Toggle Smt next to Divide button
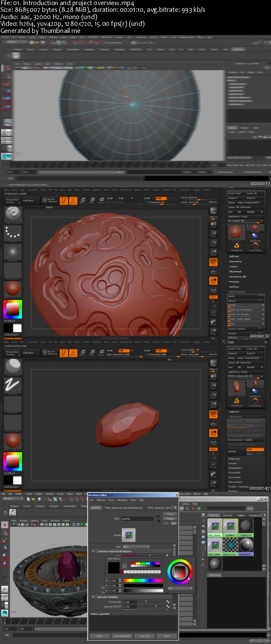The height and width of the screenshot is (644, 271). coord(255,449)
